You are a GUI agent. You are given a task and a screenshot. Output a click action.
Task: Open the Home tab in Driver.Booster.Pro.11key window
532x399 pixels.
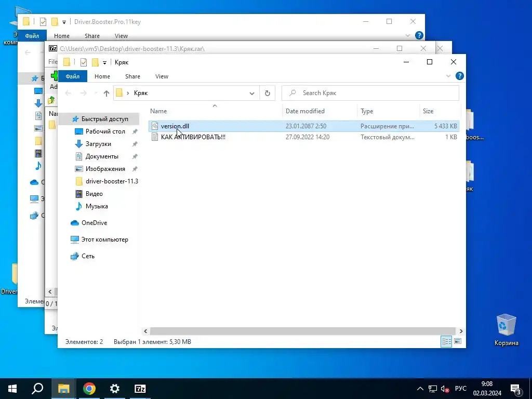(x=61, y=36)
